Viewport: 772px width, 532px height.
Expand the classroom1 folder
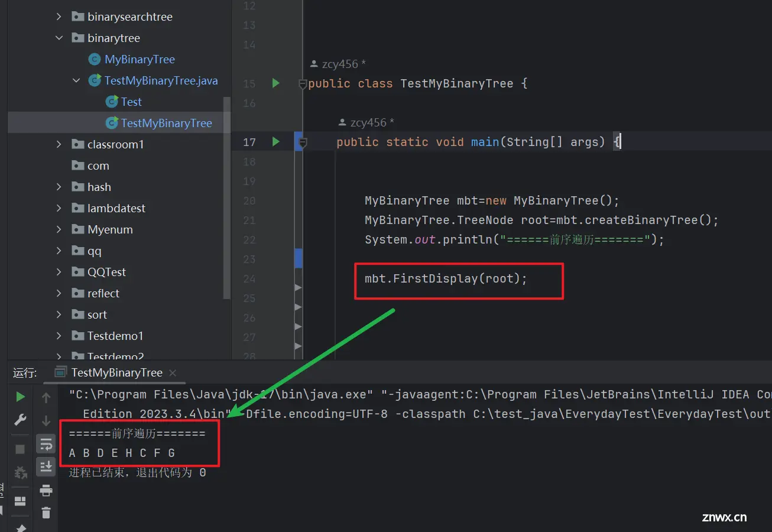coord(59,144)
